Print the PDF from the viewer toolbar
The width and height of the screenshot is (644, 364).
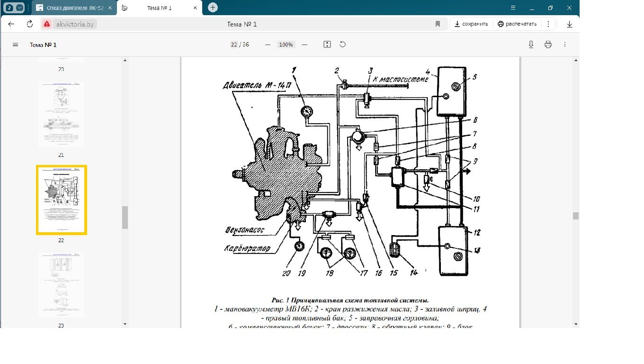[548, 45]
